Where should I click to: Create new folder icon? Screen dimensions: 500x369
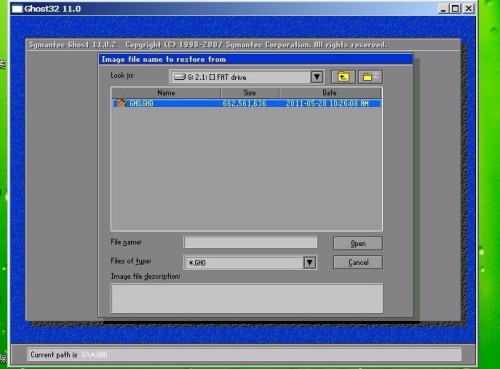[370, 77]
